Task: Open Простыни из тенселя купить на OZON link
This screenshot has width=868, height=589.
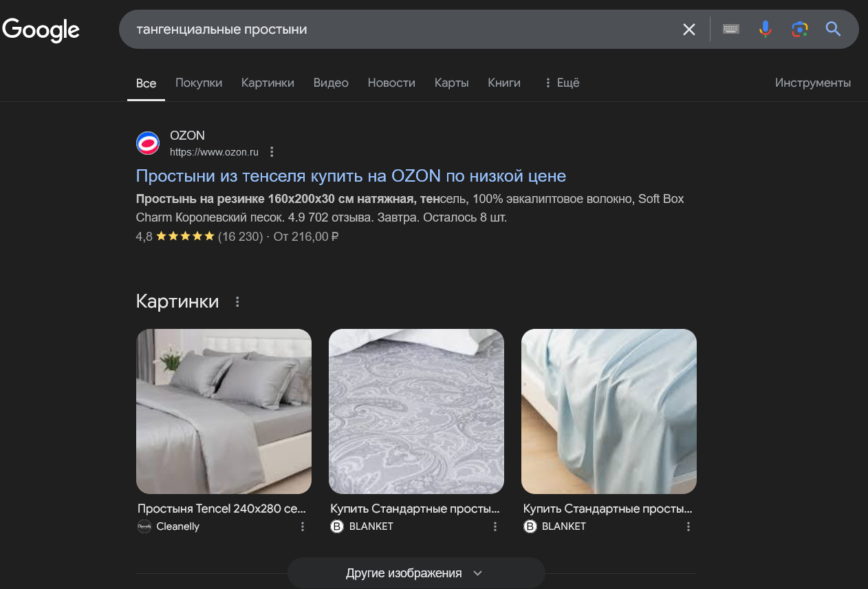Action: click(351, 175)
